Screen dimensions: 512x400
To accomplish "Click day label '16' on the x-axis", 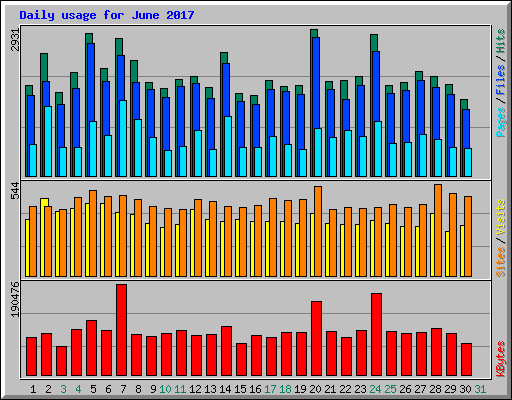I will pyautogui.click(x=255, y=389).
